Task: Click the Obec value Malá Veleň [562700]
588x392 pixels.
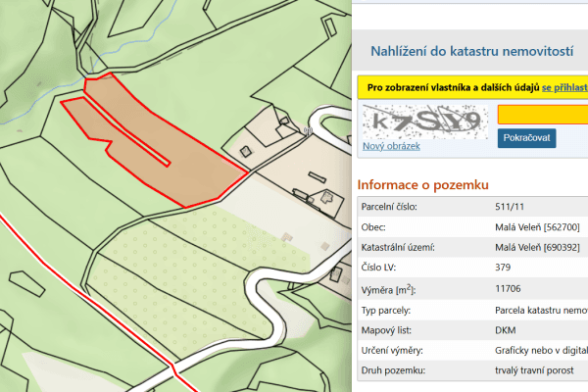Action: [x=538, y=227]
